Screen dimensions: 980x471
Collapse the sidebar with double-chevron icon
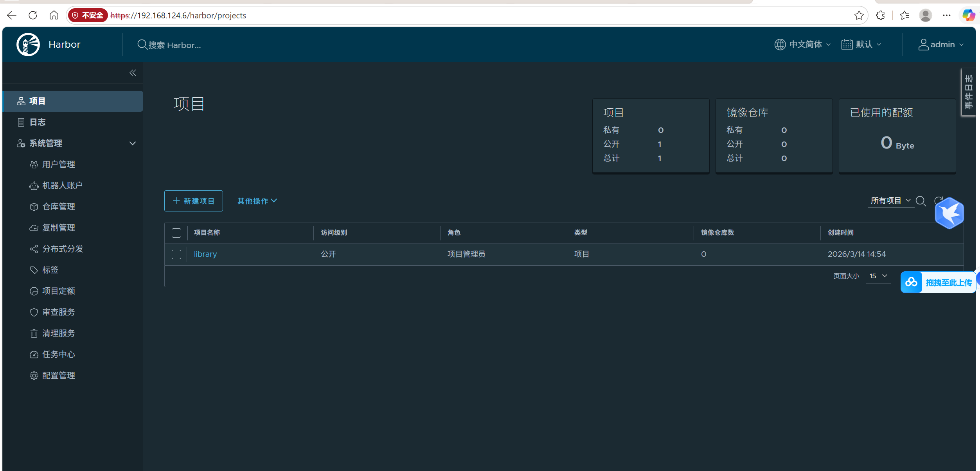pyautogui.click(x=133, y=73)
